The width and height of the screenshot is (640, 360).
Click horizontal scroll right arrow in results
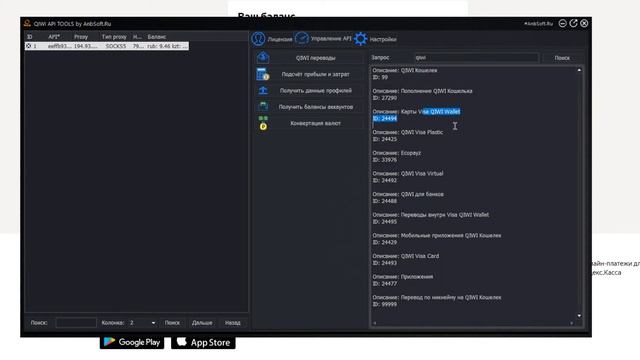point(571,323)
